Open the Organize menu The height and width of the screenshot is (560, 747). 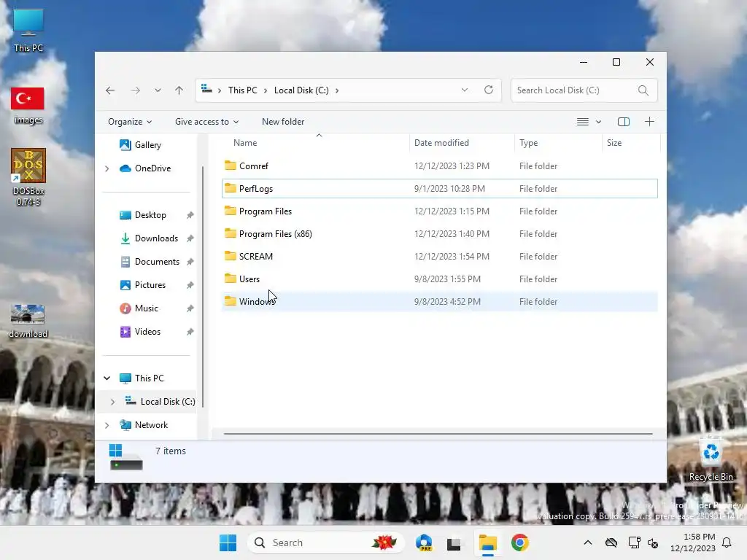point(130,122)
